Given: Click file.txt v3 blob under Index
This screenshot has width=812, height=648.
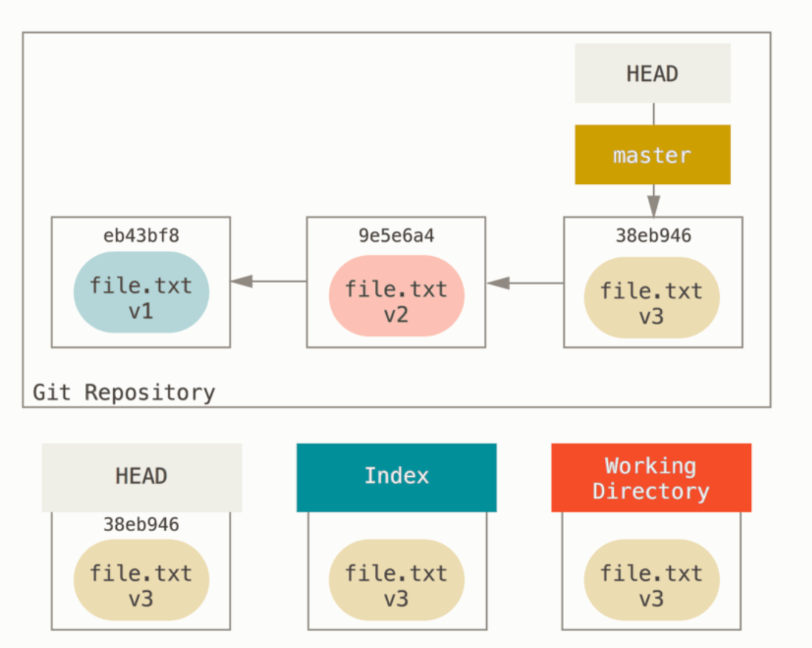Looking at the screenshot, I should coord(396,580).
